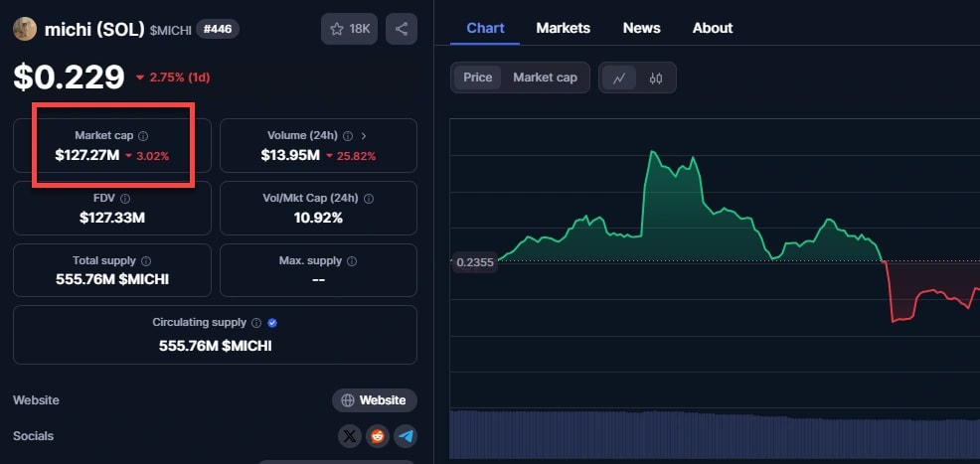Click the FDV info icon

[x=126, y=199]
